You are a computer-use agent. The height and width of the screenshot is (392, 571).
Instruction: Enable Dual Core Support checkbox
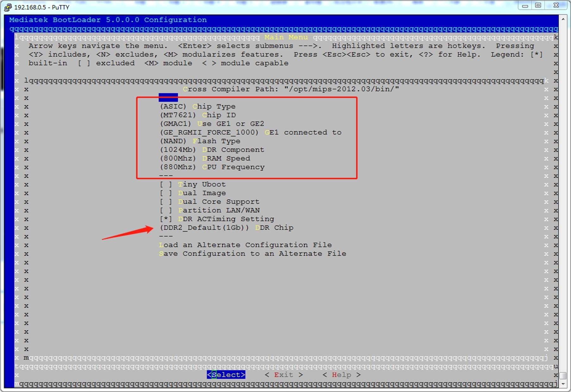tap(166, 202)
